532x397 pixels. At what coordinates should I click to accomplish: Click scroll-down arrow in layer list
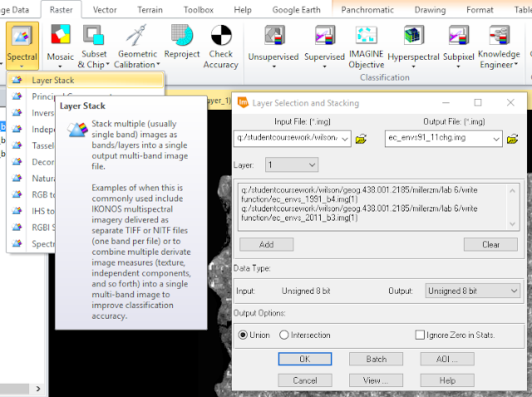pos(512,224)
